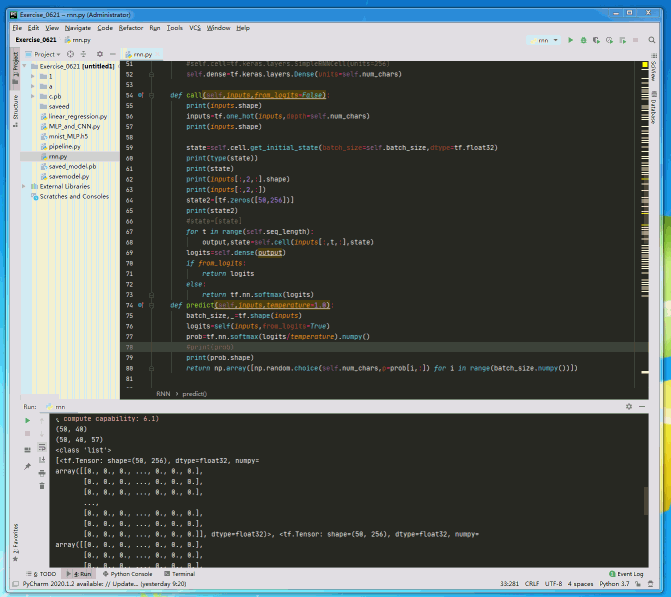
Task: Click override gutter icon beside predict at line 74
Action: coord(140,305)
